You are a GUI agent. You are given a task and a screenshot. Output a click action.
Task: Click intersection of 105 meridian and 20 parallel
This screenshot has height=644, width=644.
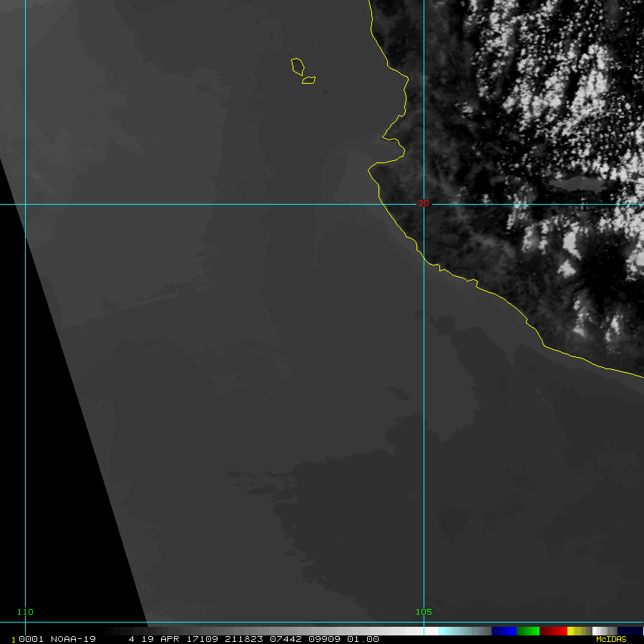tap(424, 204)
